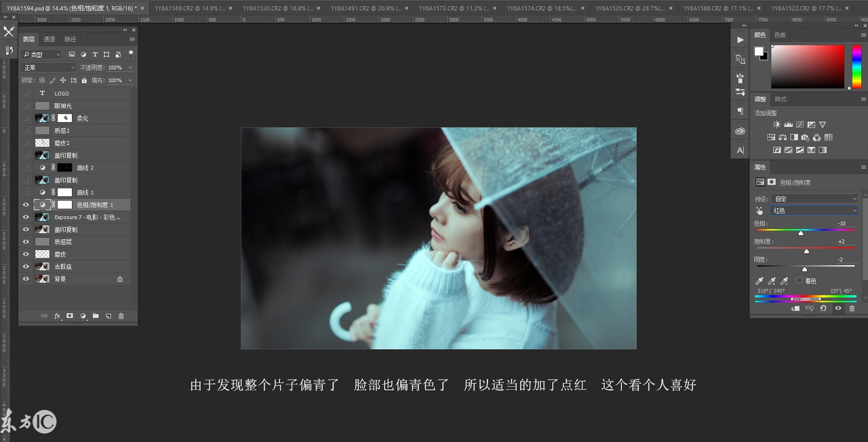Click the Vibrance adjustment icon
The width and height of the screenshot is (868, 442).
click(x=823, y=124)
